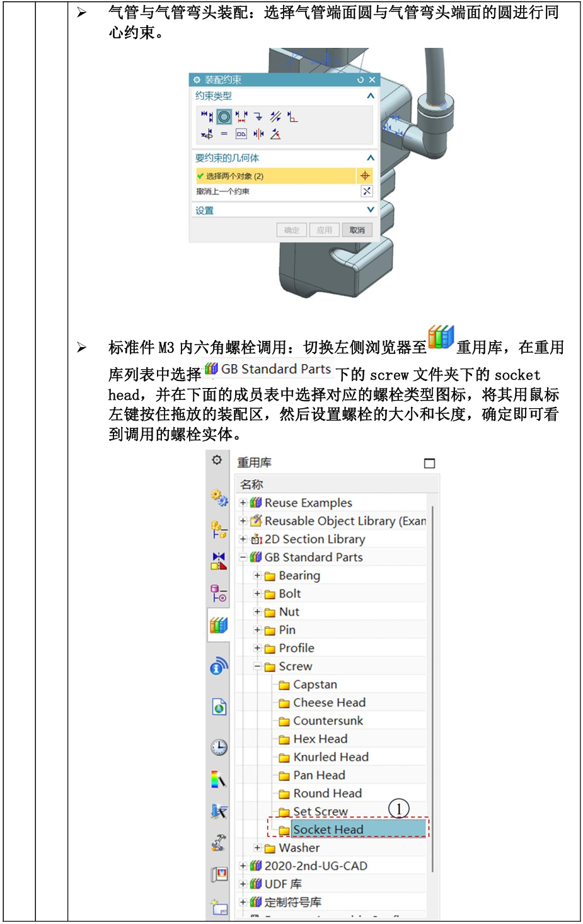Expand the 定制符号库 node
This screenshot has height=924, width=583.
pos(243,902)
